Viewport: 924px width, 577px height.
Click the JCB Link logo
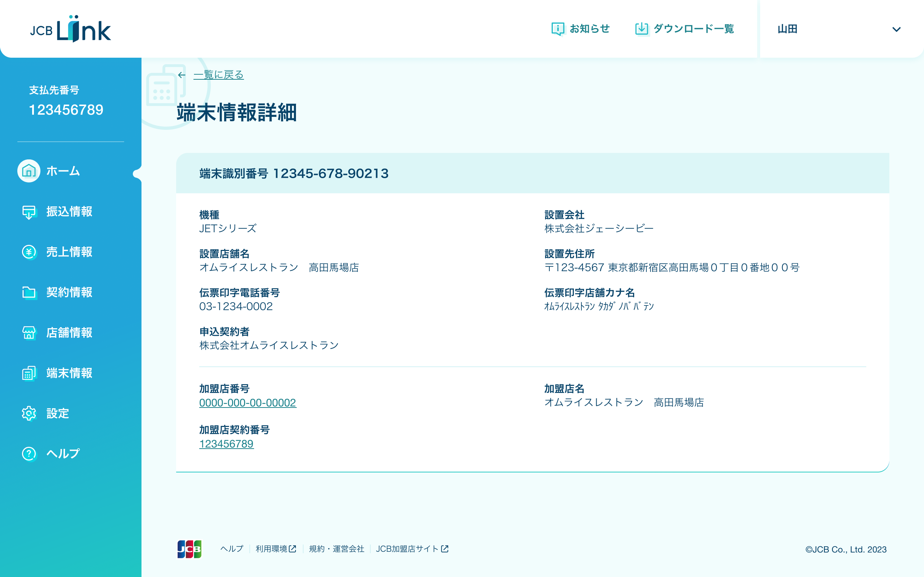71,29
